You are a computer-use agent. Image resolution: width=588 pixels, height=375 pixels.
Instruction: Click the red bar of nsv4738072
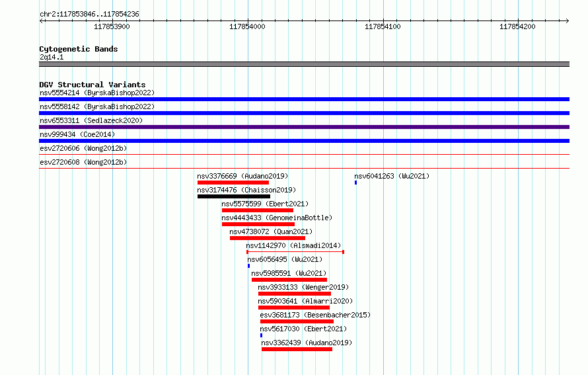click(x=268, y=238)
